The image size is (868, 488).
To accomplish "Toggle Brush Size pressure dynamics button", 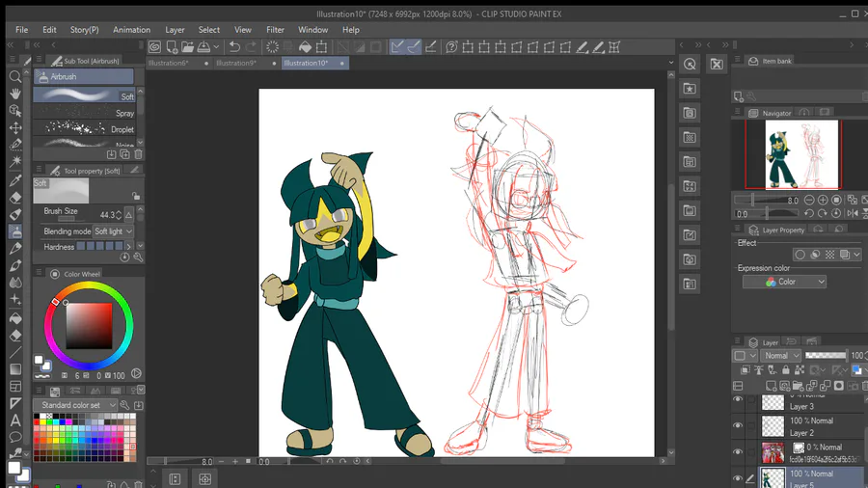I will tap(129, 215).
